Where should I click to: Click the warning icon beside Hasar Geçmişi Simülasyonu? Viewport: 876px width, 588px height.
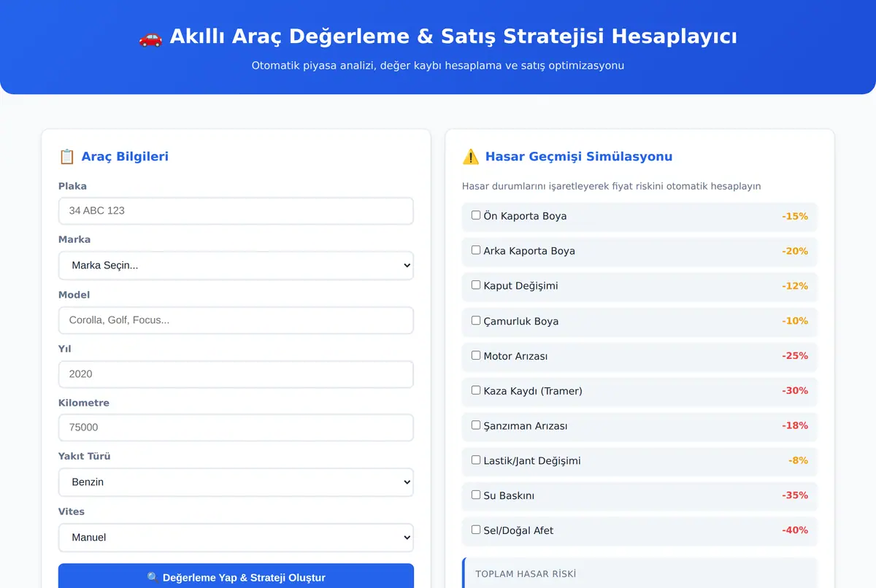(470, 156)
